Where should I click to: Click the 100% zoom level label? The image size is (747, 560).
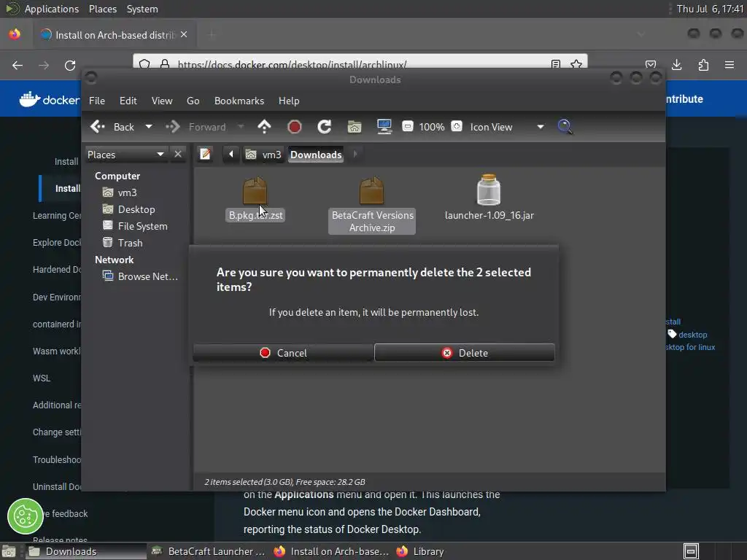[432, 127]
